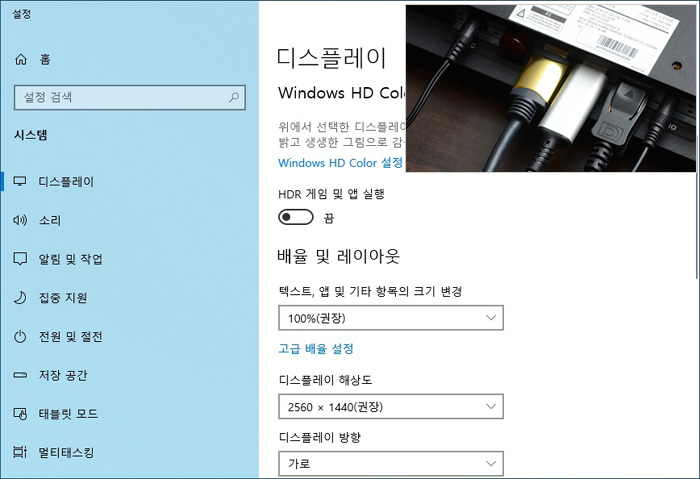Viewport: 700px width, 479px height.
Task: Click the search magnifier icon
Action: tap(234, 98)
